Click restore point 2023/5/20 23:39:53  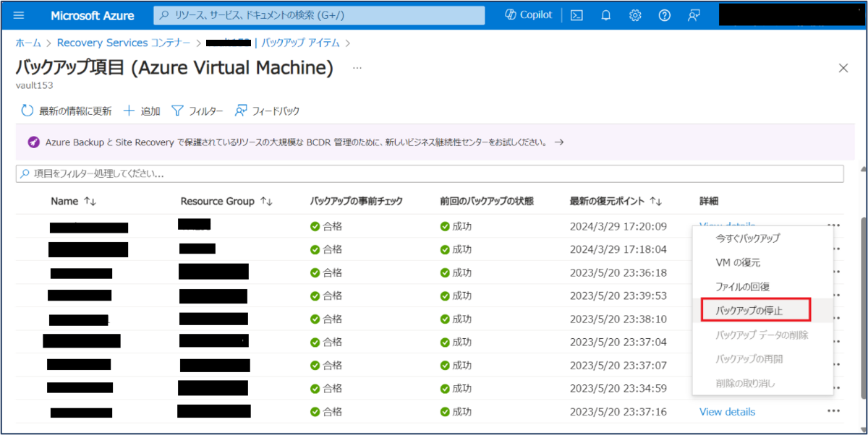tap(618, 296)
